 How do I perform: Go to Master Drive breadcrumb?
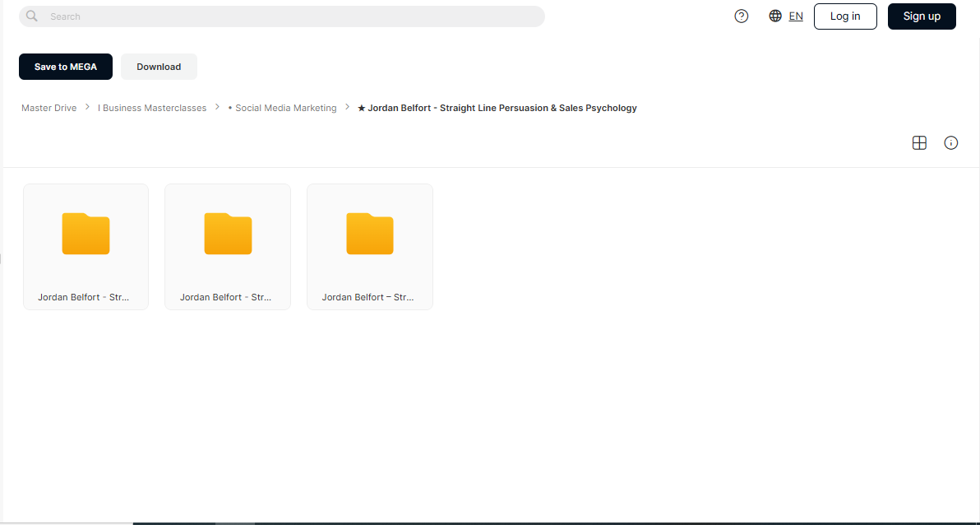tap(49, 108)
